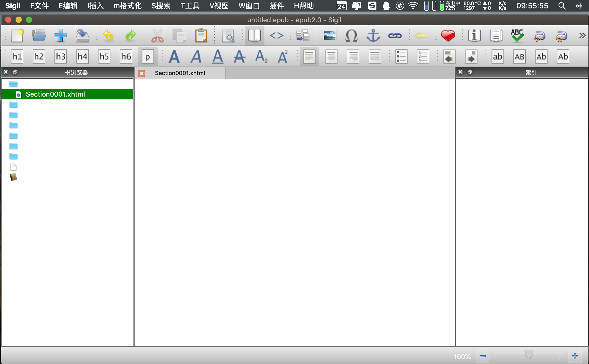The image size is (589, 364).
Task: Adjust the zoom slider handle
Action: [x=528, y=355]
